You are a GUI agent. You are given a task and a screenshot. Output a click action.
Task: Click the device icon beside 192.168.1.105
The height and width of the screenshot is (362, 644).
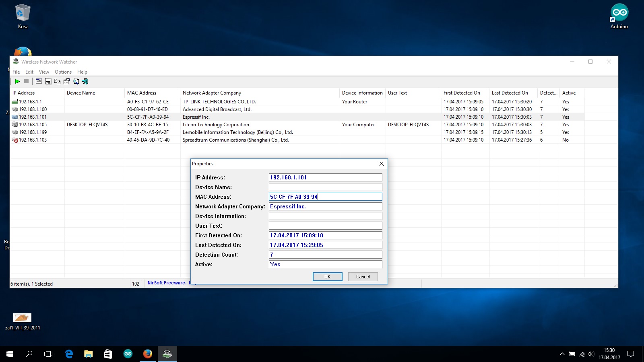(15, 125)
